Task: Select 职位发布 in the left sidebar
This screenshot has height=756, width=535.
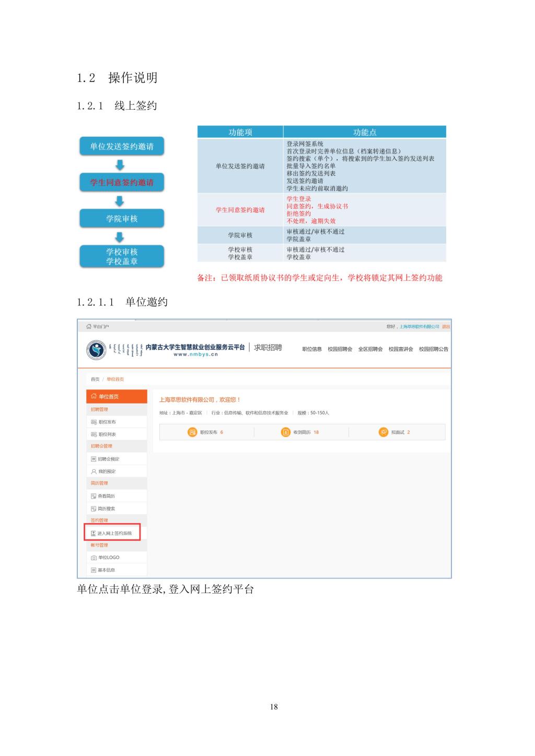Action: pos(117,422)
